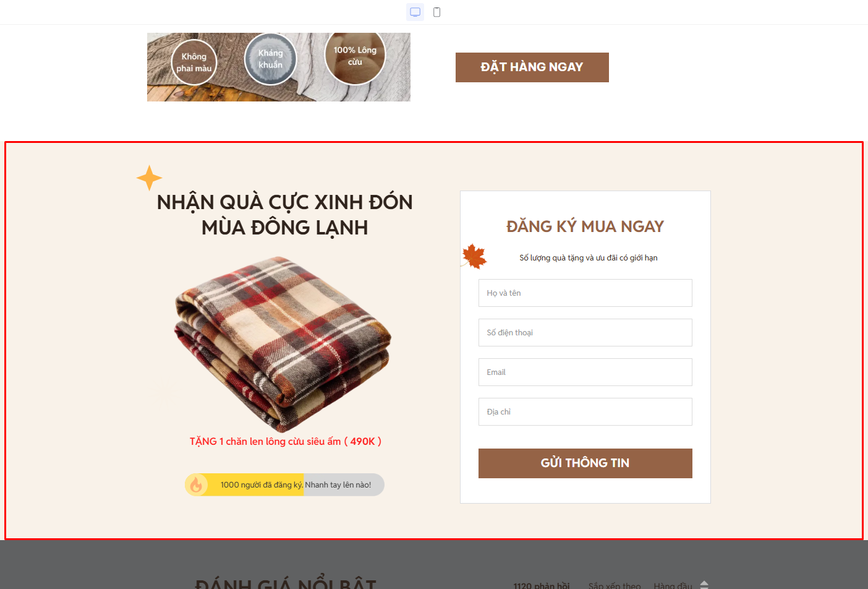
Task: Select the 'Không phai màu' circle badge
Action: (194, 62)
